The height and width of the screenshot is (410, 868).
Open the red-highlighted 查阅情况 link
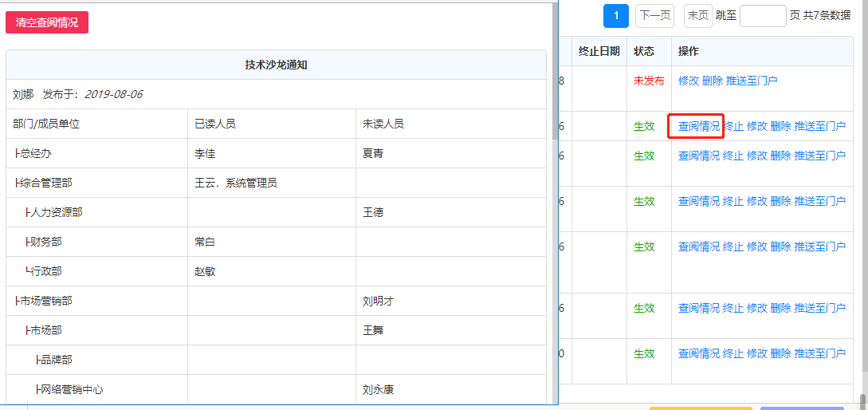(x=698, y=126)
